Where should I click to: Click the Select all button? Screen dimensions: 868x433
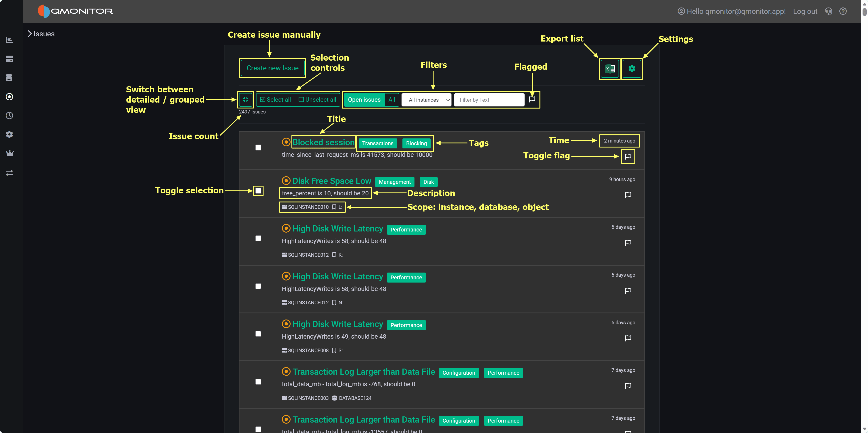pos(275,100)
